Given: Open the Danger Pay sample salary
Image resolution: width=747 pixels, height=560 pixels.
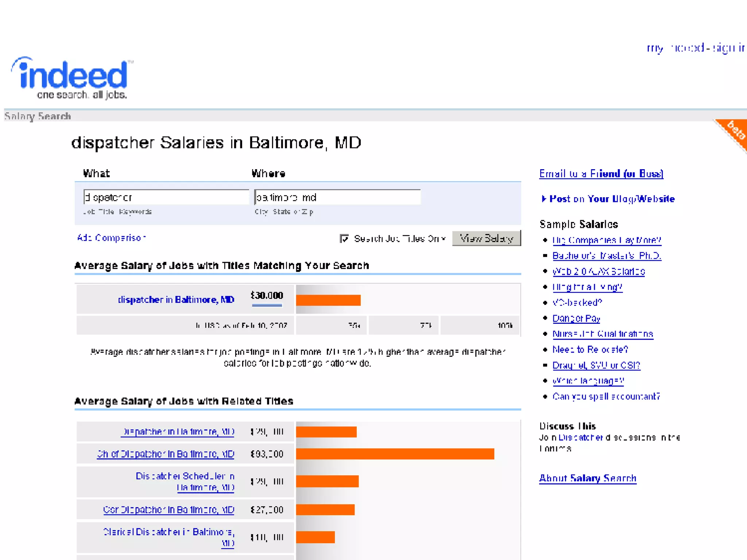Looking at the screenshot, I should pos(576,318).
